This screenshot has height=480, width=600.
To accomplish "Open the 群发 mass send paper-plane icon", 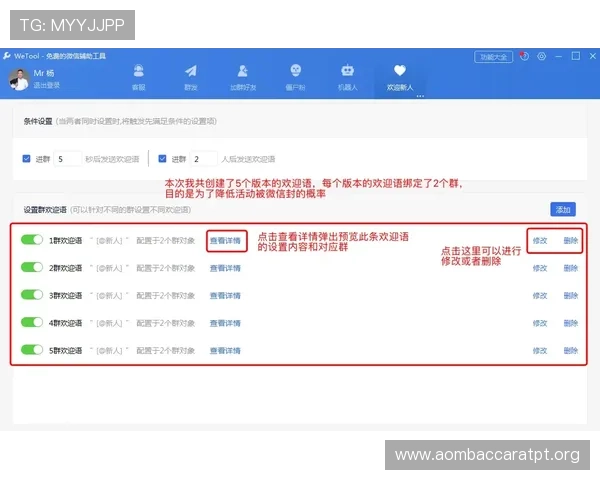I will [x=191, y=71].
